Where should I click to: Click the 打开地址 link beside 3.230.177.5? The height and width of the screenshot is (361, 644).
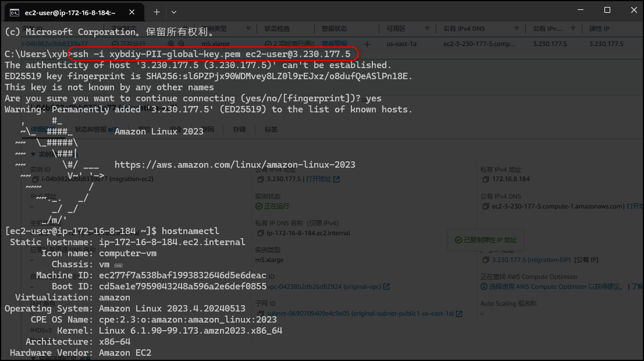point(318,179)
